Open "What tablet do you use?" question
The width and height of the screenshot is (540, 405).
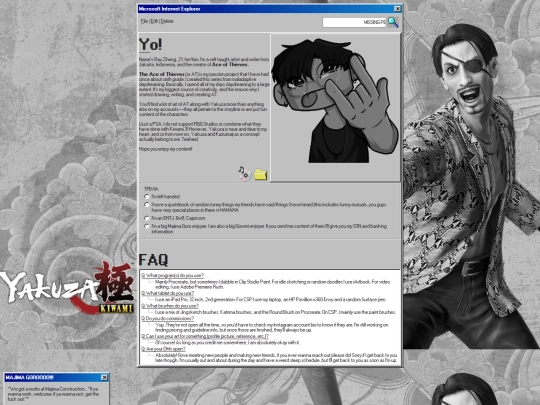coord(167,293)
